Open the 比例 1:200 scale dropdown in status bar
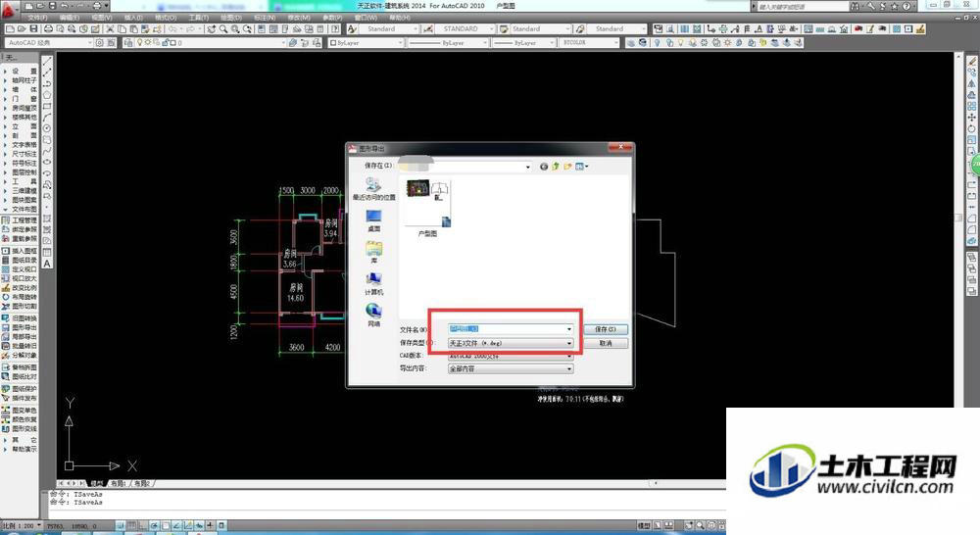This screenshot has height=535, width=980. [x=22, y=525]
